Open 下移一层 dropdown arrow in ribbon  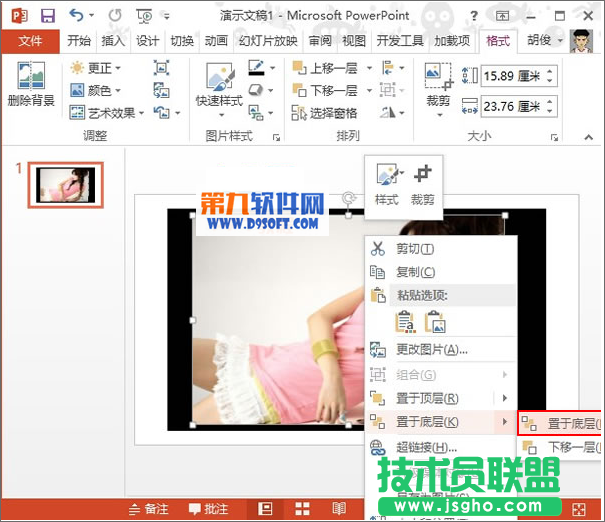point(369,91)
